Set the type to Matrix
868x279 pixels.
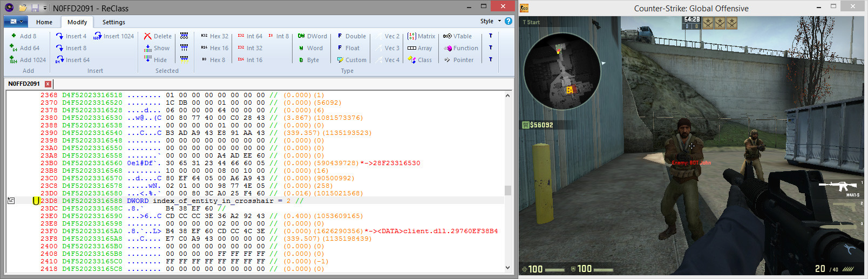422,36
